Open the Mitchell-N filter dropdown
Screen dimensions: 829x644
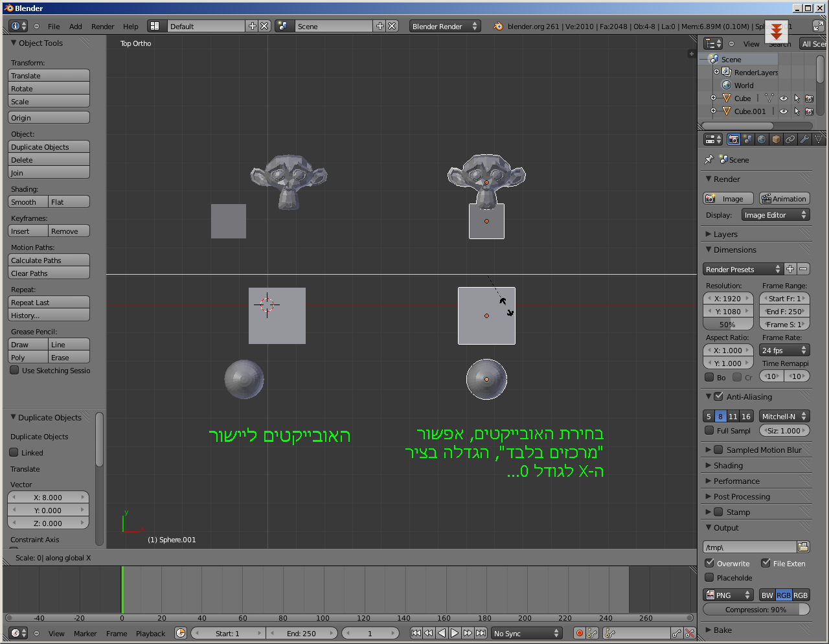point(784,416)
